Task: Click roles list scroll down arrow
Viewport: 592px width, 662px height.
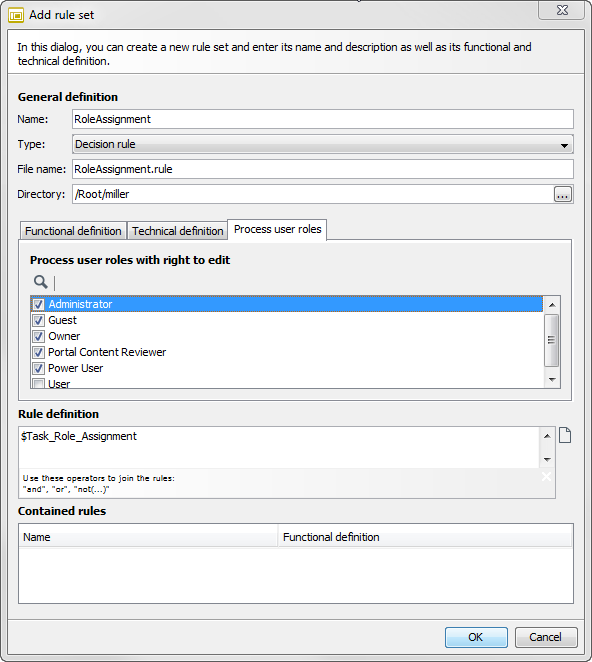Action: (x=552, y=380)
